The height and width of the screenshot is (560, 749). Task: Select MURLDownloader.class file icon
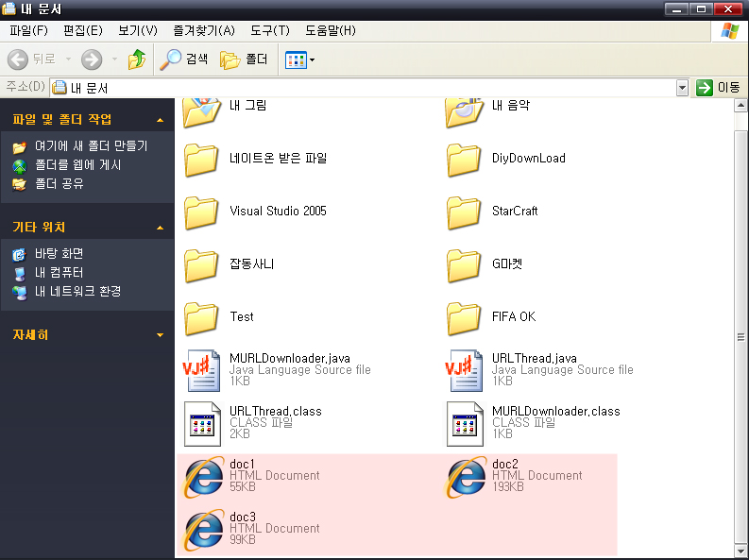[466, 424]
